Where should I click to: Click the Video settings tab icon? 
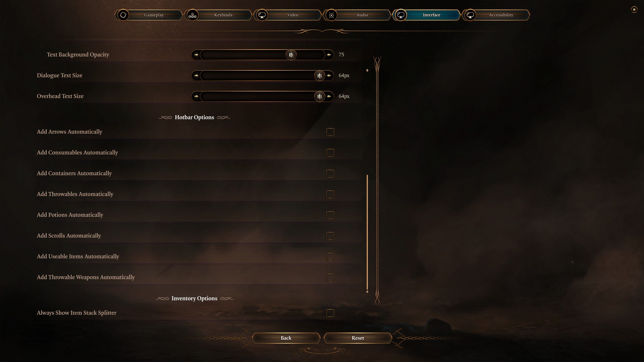[262, 15]
